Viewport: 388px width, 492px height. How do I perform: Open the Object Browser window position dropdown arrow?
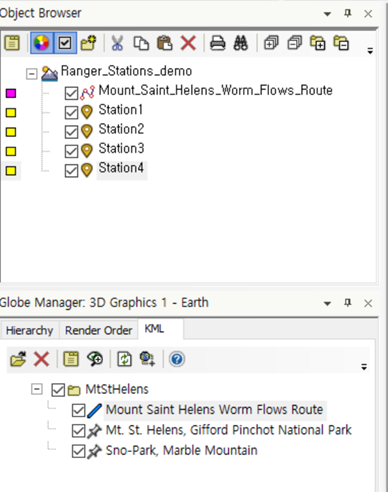pyautogui.click(x=327, y=14)
